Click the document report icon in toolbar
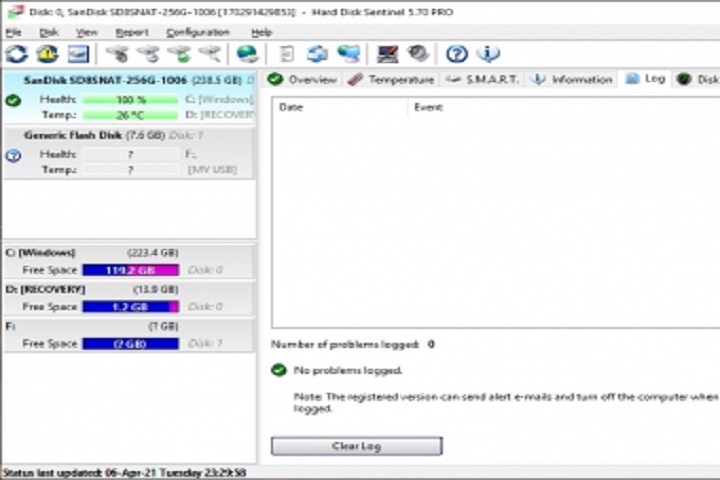Viewport: 720px width, 480px height. 286,54
